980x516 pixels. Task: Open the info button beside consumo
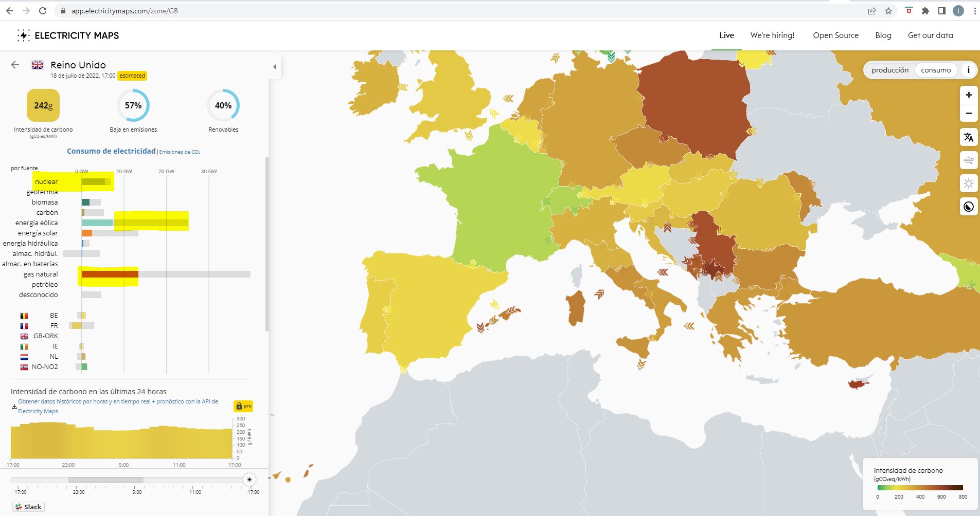point(969,70)
